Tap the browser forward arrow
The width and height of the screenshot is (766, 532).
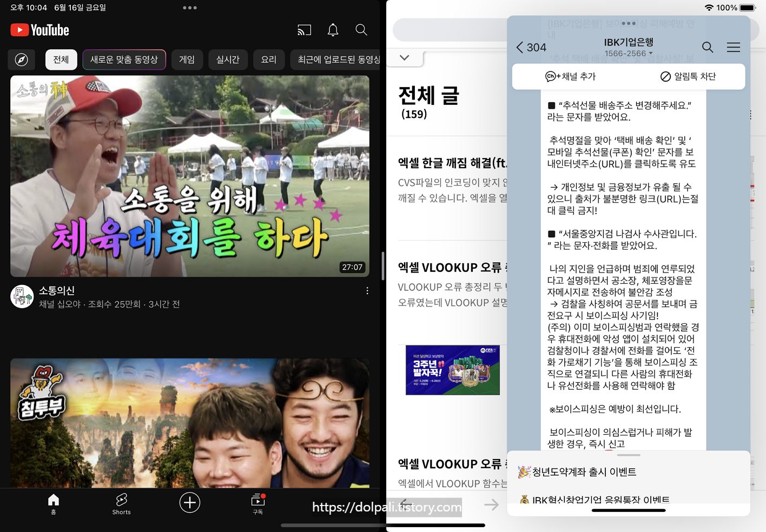click(491, 505)
